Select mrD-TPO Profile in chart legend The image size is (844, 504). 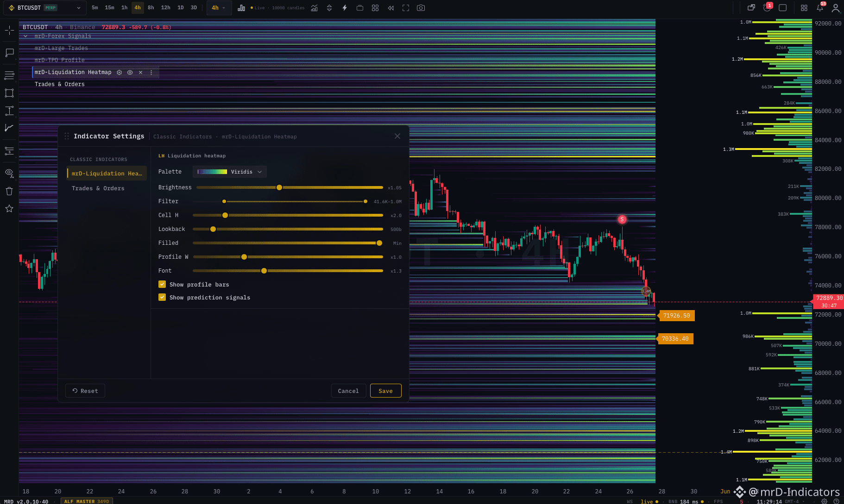60,60
